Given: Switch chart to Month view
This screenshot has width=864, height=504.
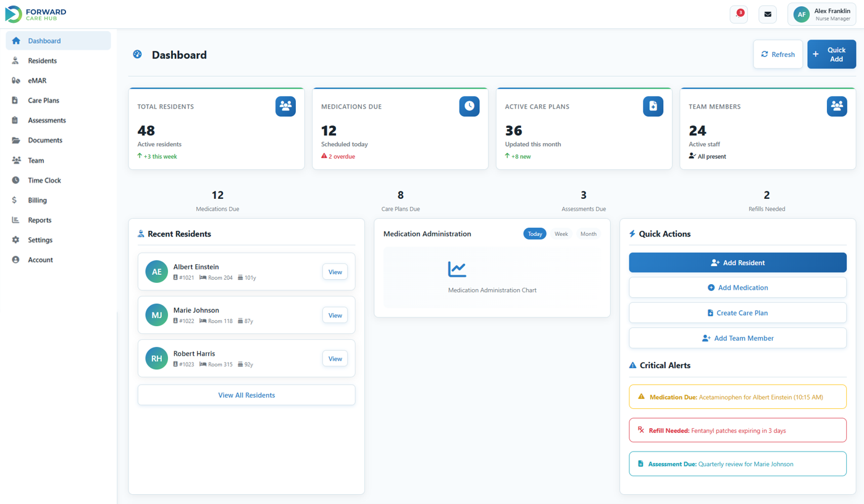Looking at the screenshot, I should coord(588,233).
